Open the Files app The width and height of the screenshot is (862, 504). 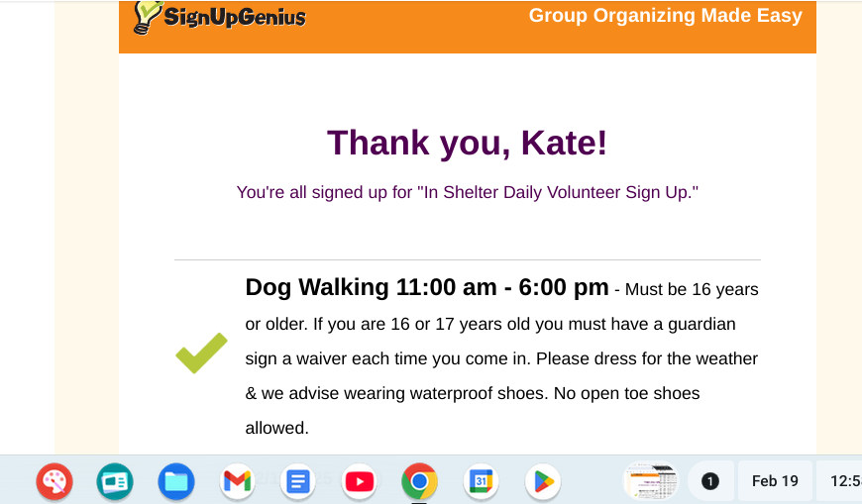[175, 482]
